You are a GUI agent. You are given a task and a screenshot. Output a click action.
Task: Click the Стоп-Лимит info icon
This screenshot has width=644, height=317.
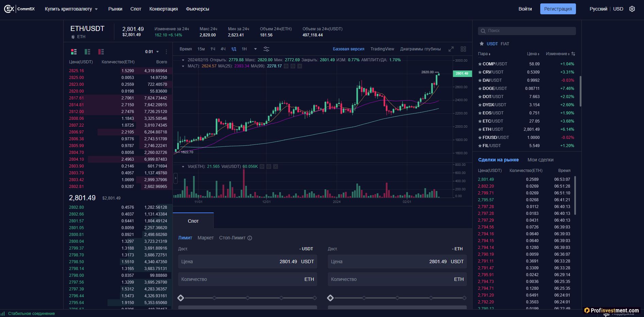(250, 238)
